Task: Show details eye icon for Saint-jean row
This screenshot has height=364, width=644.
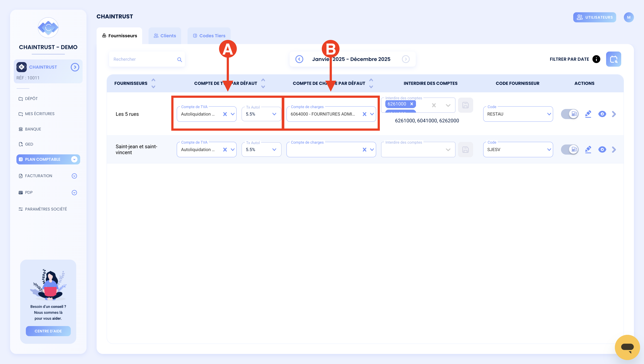Action: pos(602,150)
